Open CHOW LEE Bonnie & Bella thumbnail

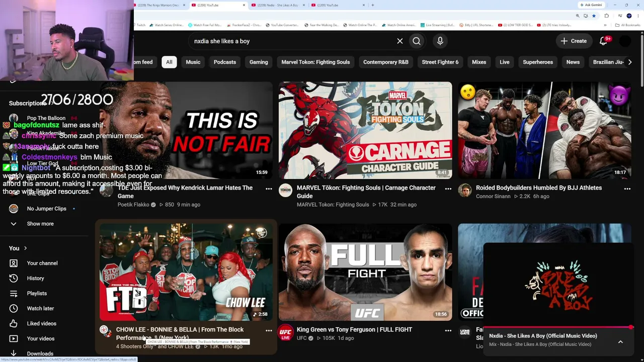(186, 272)
